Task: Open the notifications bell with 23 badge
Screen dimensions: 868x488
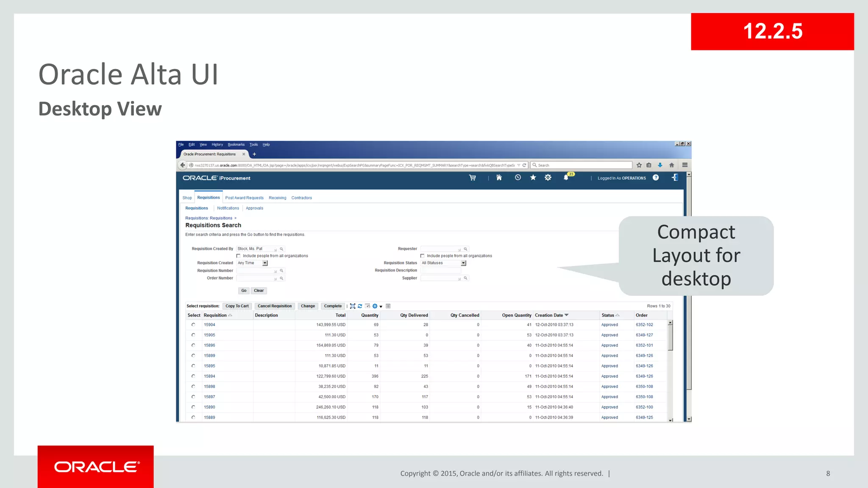Action: point(566,177)
